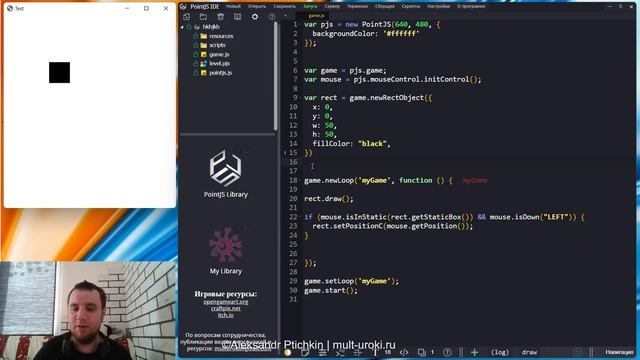Click the terminal prompt status bar icon
The height and width of the screenshot is (360, 640).
pyautogui.click(x=340, y=352)
